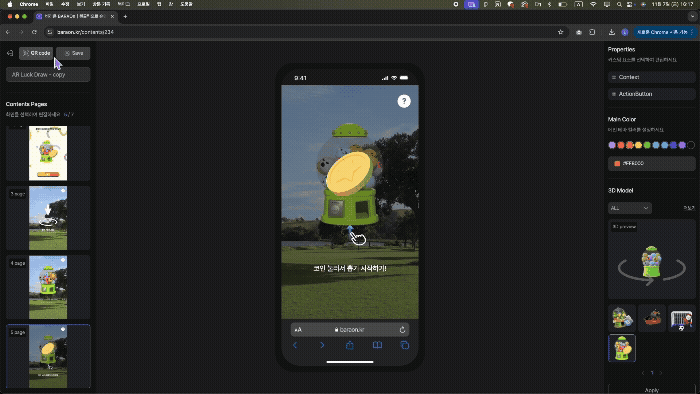Click the share icon in the phone browser toolbar
700x394 pixels.
point(350,345)
